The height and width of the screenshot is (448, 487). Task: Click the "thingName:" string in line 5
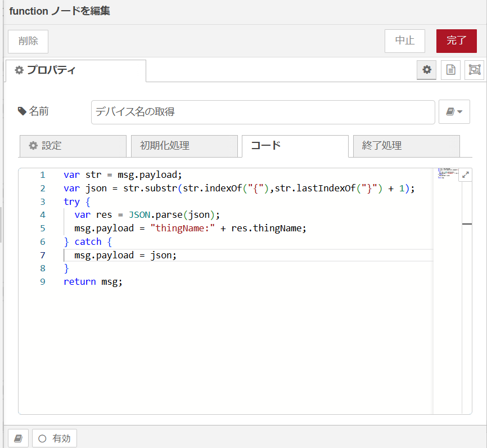point(182,229)
